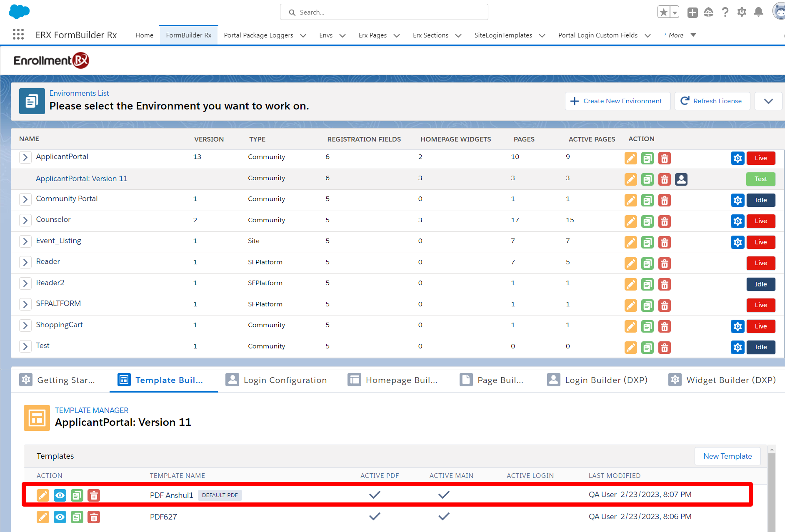Click user icon on ApplicantPortal Version 11 row

pos(681,179)
